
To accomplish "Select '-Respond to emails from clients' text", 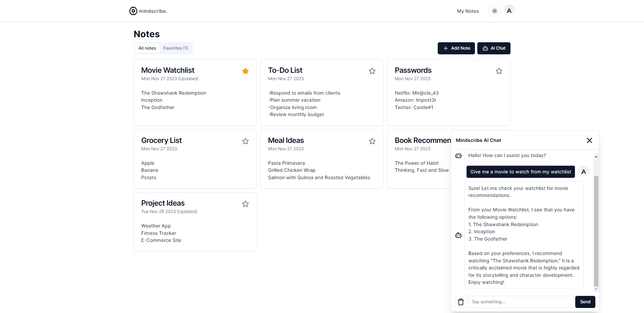I will click(304, 93).
